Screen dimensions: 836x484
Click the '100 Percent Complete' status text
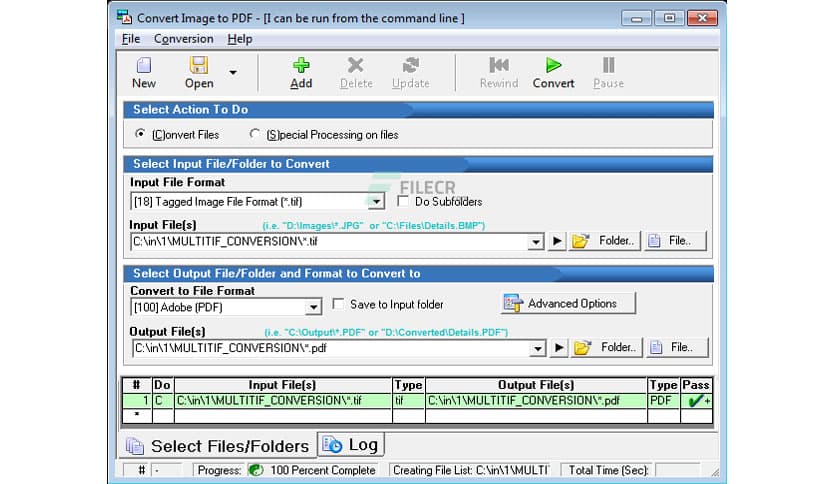click(x=323, y=470)
